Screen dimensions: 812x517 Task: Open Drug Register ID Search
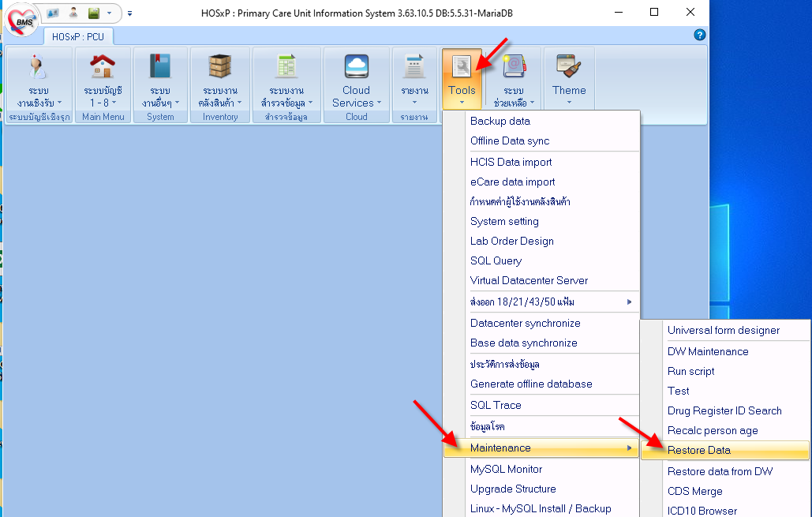pos(725,410)
